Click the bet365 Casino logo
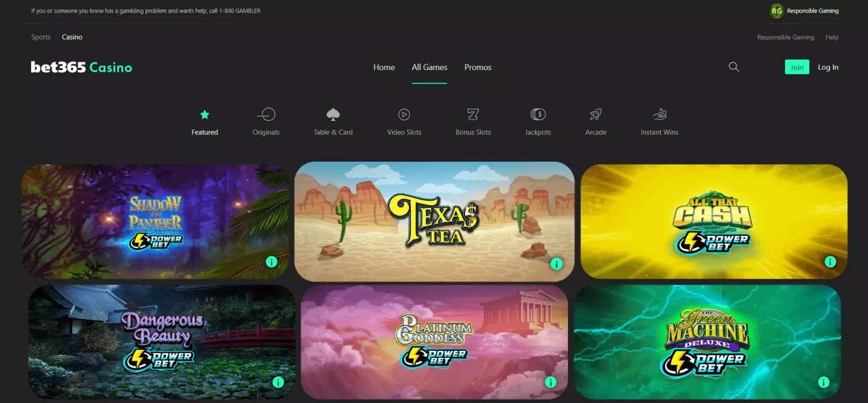 coord(81,67)
